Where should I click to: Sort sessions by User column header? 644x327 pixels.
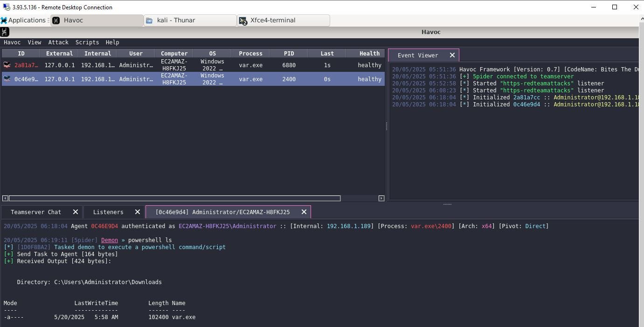click(136, 53)
